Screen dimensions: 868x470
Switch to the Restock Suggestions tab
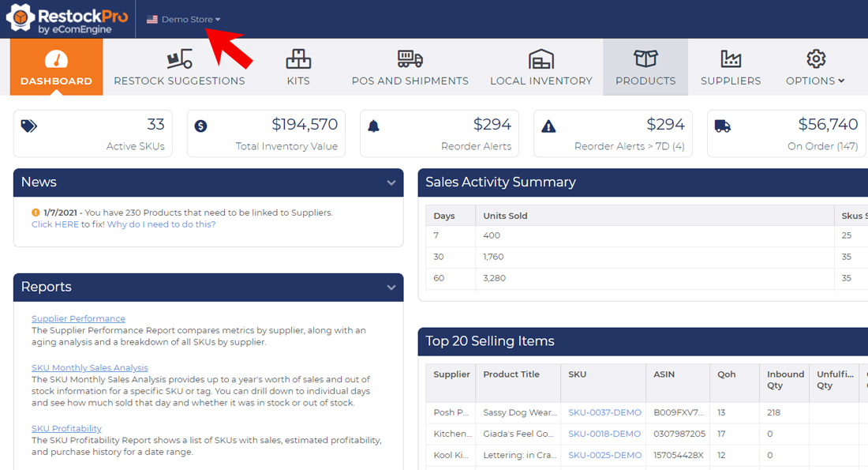tap(179, 81)
